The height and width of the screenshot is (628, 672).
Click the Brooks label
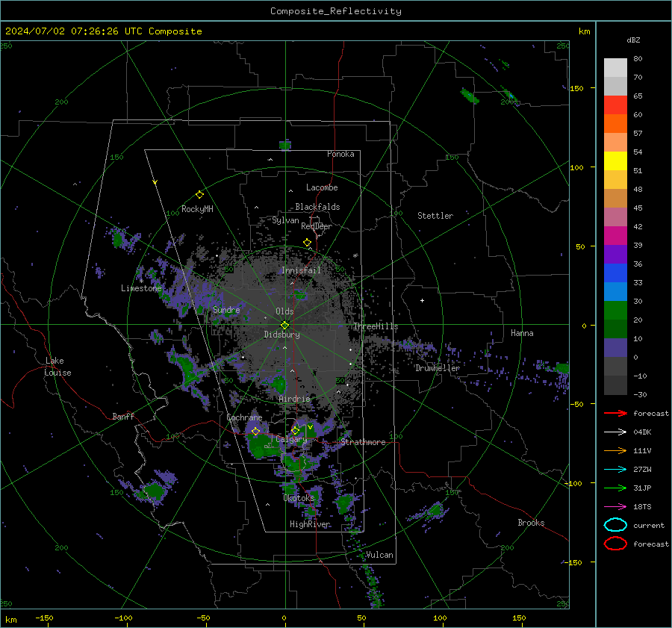click(x=531, y=523)
